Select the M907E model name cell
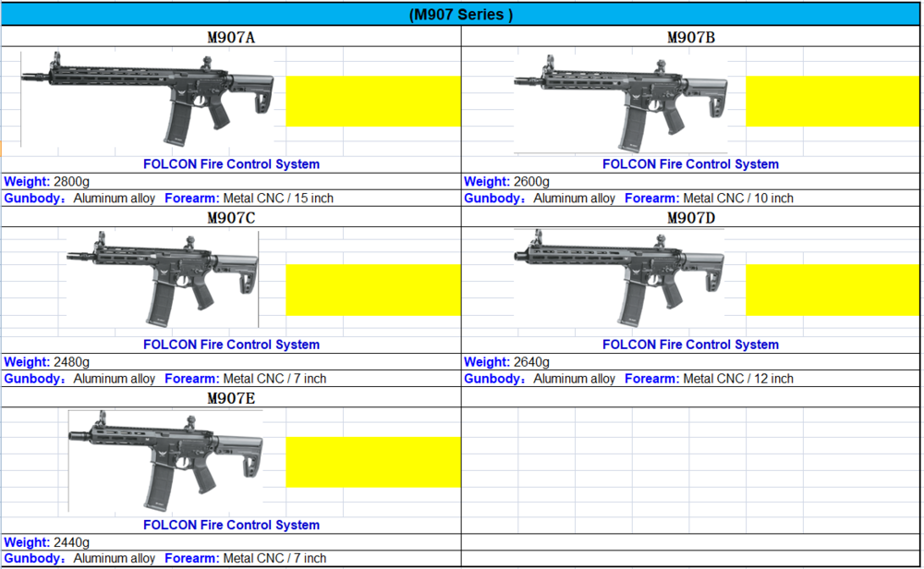This screenshot has height=569, width=924. click(x=230, y=398)
